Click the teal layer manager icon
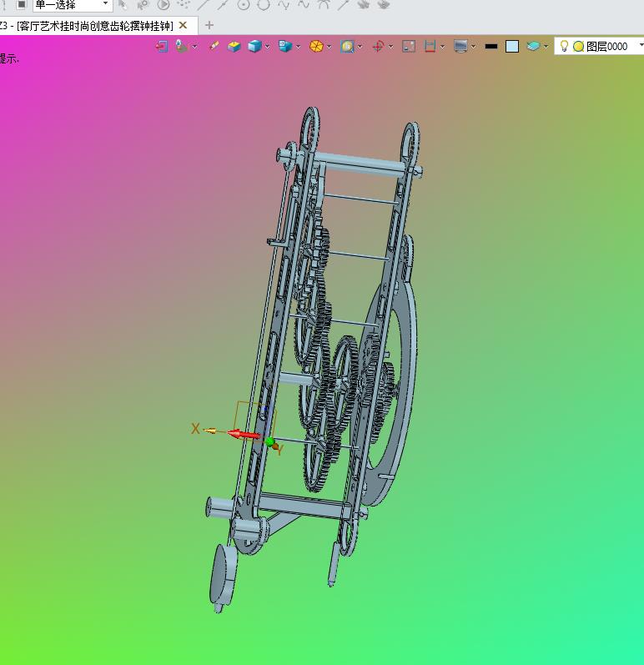The width and height of the screenshot is (644, 665). click(x=533, y=46)
